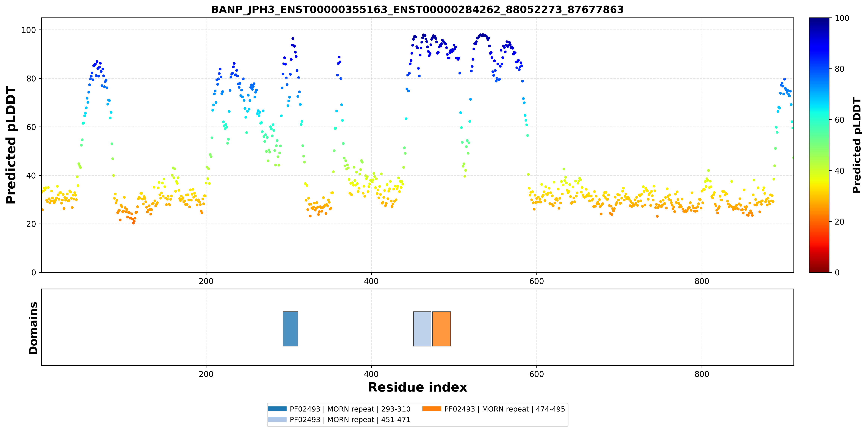Click the 0 tick label on the colorbar
Image resolution: width=868 pixels, height=432 pixels.
point(837,272)
